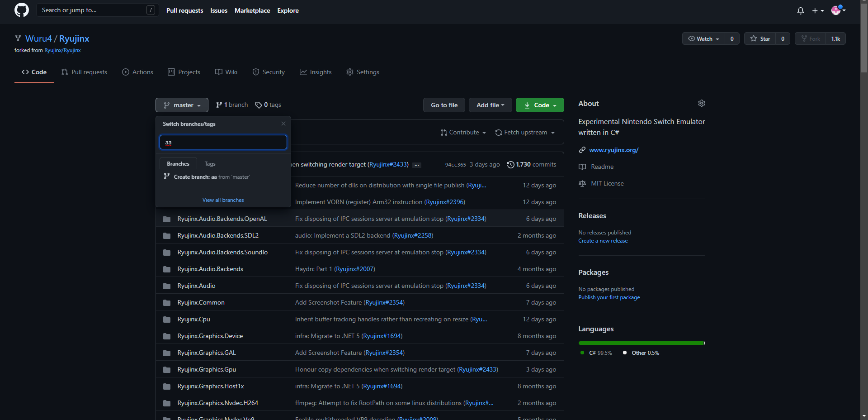This screenshot has height=420, width=868.
Task: Open the Add file dropdown
Action: pos(490,105)
